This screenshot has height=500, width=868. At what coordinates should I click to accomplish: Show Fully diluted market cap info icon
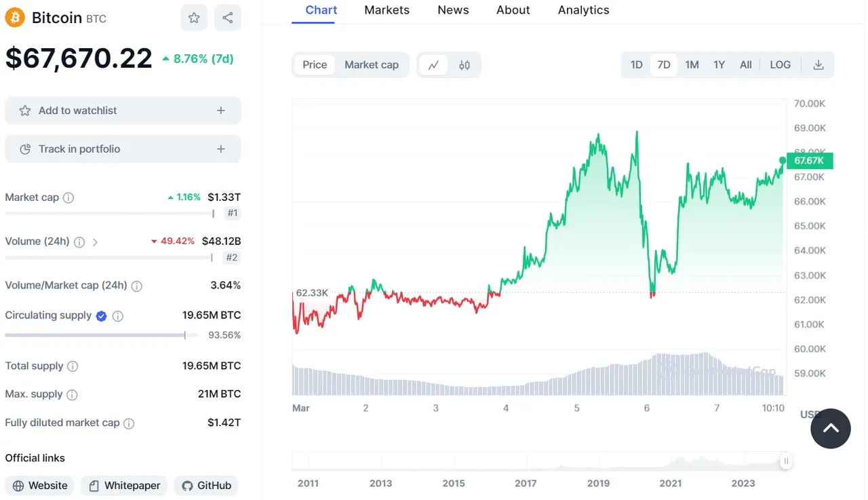click(129, 423)
